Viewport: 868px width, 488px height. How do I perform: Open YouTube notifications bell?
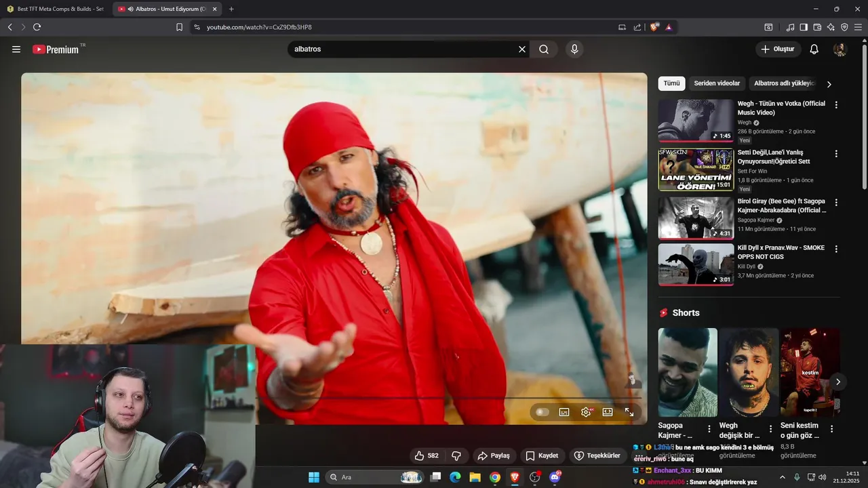pyautogui.click(x=814, y=49)
